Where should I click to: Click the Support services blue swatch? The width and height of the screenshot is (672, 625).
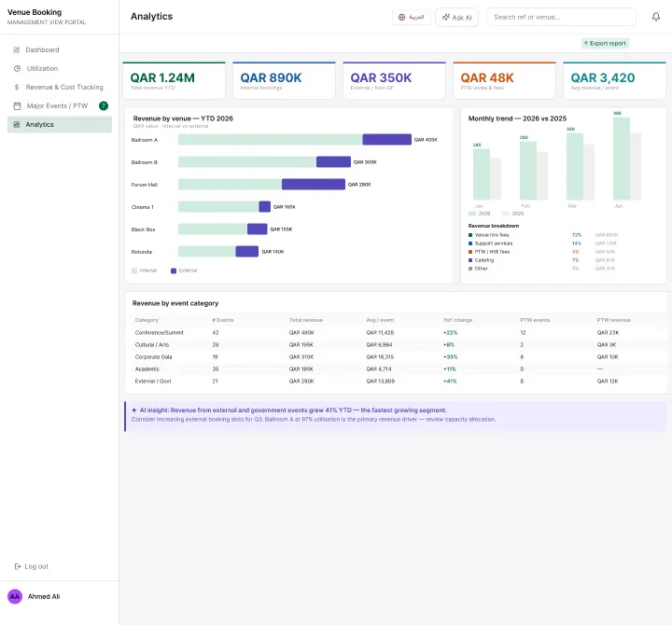click(x=470, y=243)
